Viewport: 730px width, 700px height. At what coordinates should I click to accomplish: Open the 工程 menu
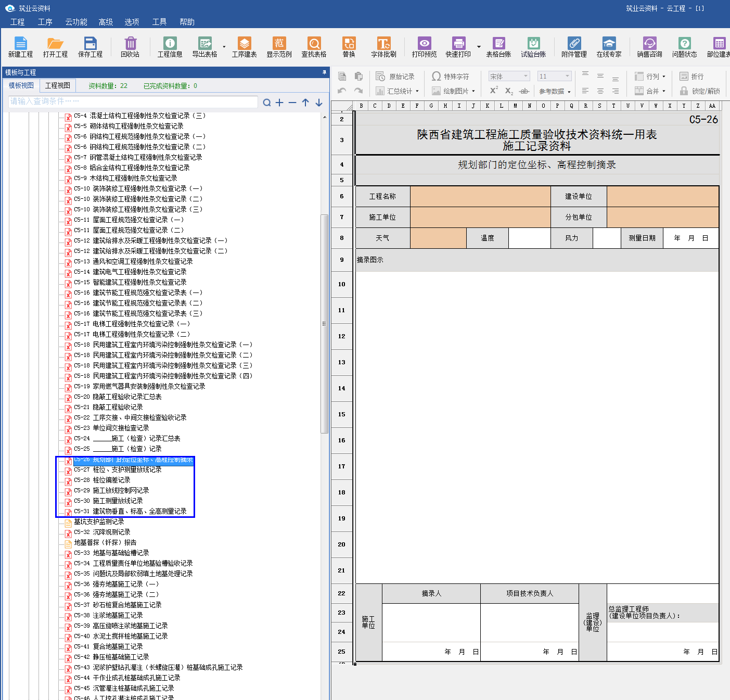(17, 22)
